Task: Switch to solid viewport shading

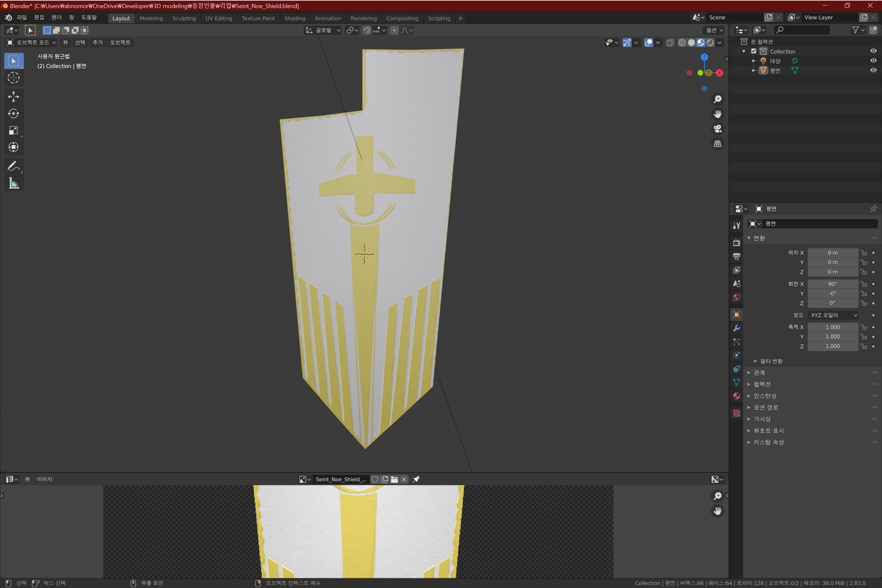Action: click(691, 43)
